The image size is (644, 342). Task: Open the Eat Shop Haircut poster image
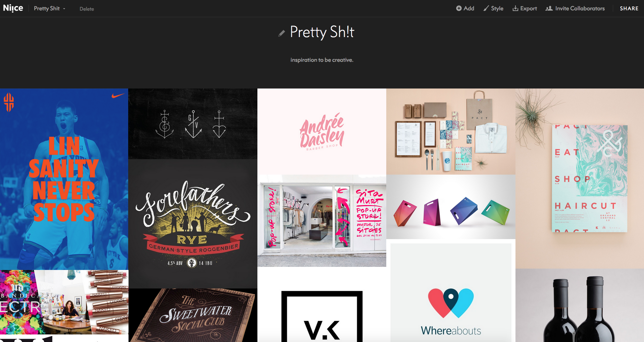(x=580, y=178)
